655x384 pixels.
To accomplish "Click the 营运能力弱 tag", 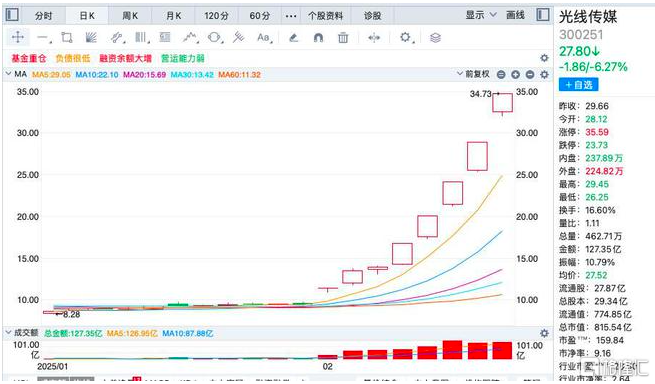I will click(x=183, y=58).
